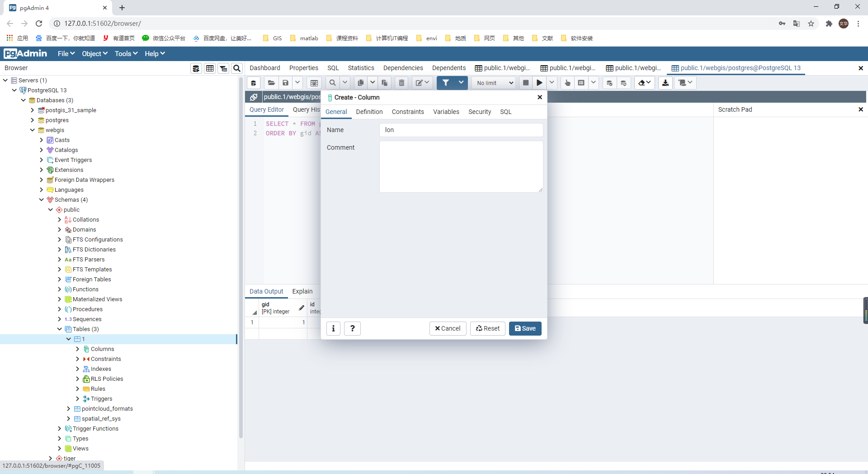Click the Rollback transaction icon
This screenshot has width=868, height=474.
[x=623, y=83]
